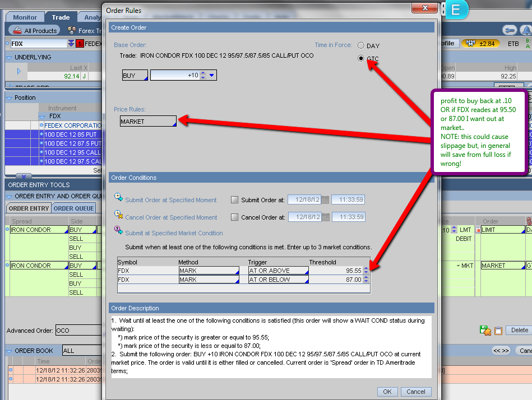The image size is (532, 400).
Task: Enable the Submit Order at checkbox
Action: (235, 200)
